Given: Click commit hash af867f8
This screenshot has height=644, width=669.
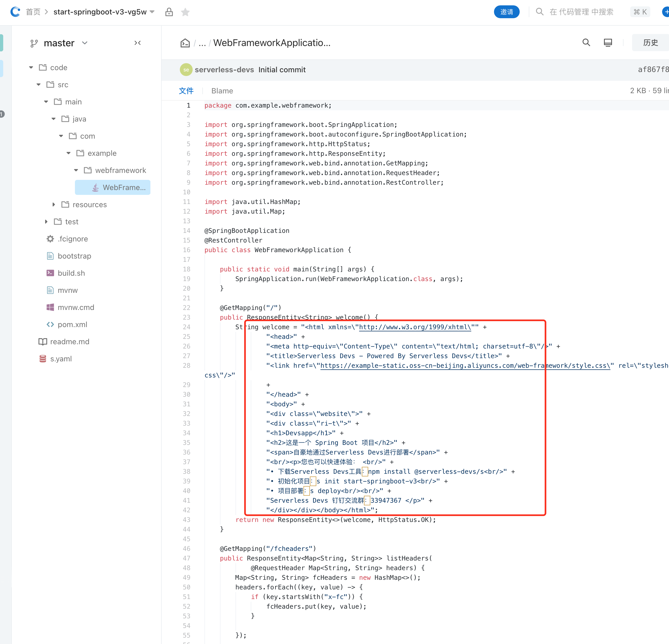Looking at the screenshot, I should (653, 70).
